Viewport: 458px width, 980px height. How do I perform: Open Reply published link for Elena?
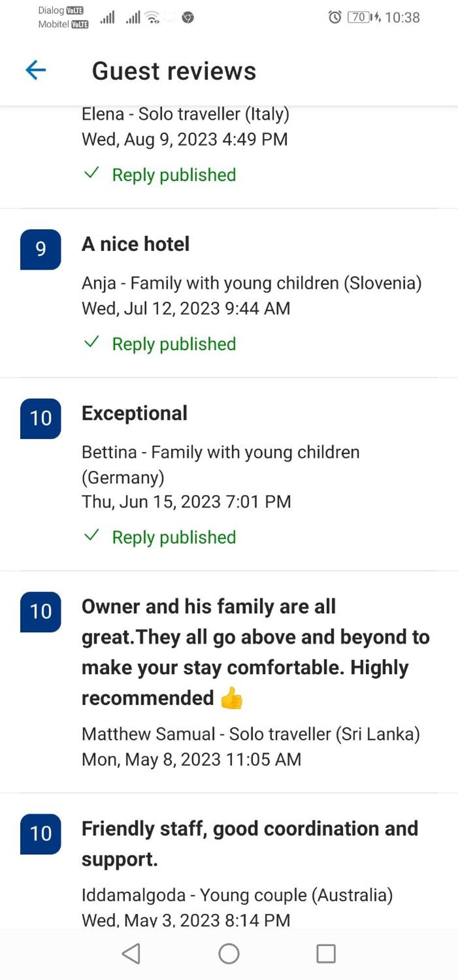[174, 175]
